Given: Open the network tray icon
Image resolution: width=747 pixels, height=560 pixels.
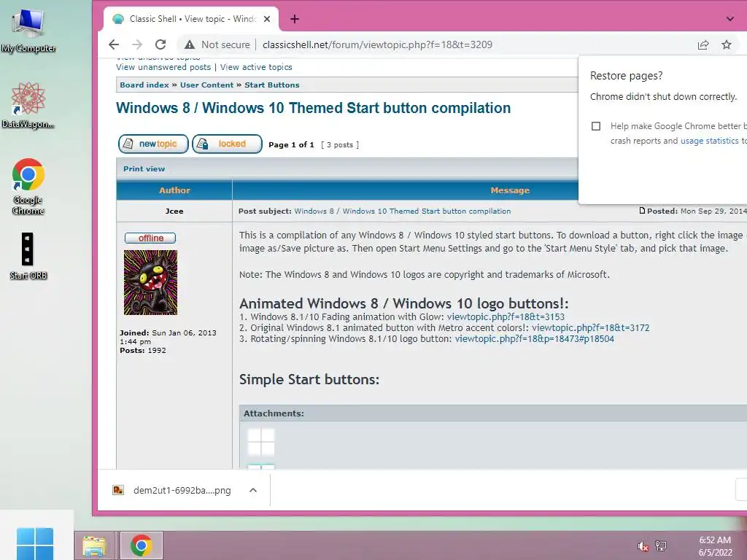Looking at the screenshot, I should tap(661, 545).
